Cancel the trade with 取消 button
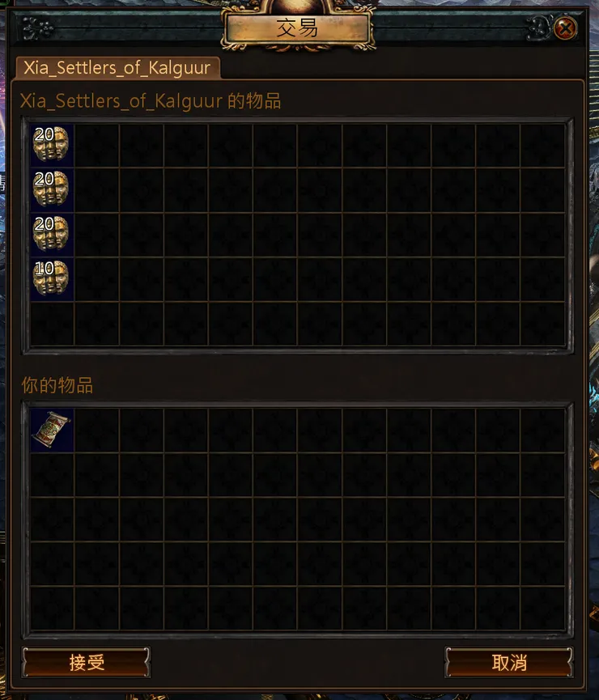Image resolution: width=599 pixels, height=700 pixels. pos(509,662)
